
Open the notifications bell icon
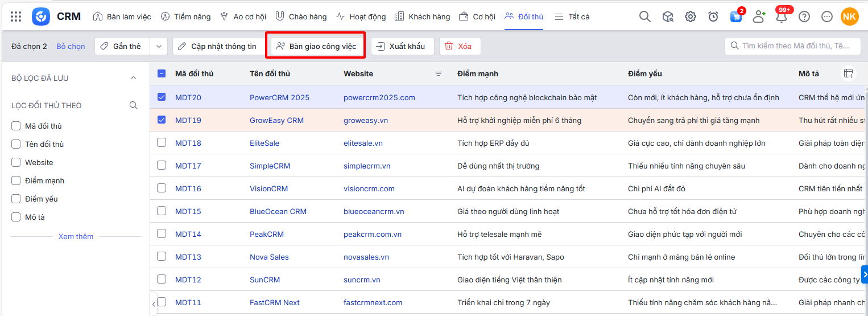pyautogui.click(x=782, y=17)
